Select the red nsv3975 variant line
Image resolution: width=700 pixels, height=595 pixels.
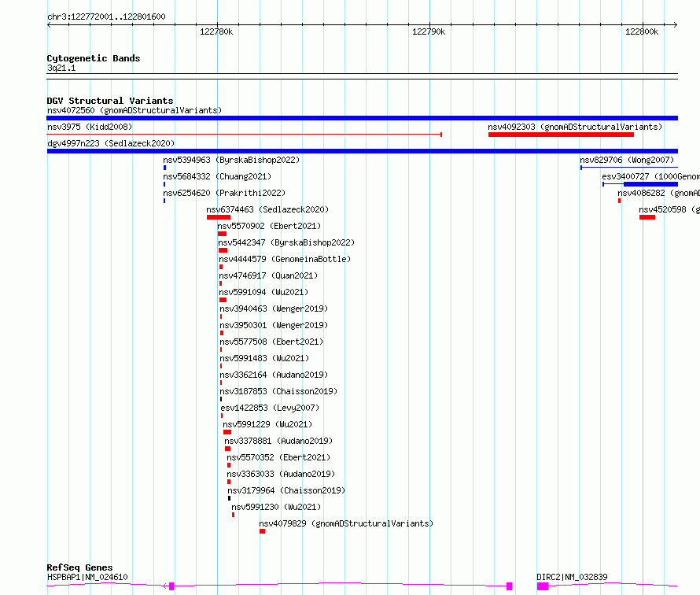244,135
